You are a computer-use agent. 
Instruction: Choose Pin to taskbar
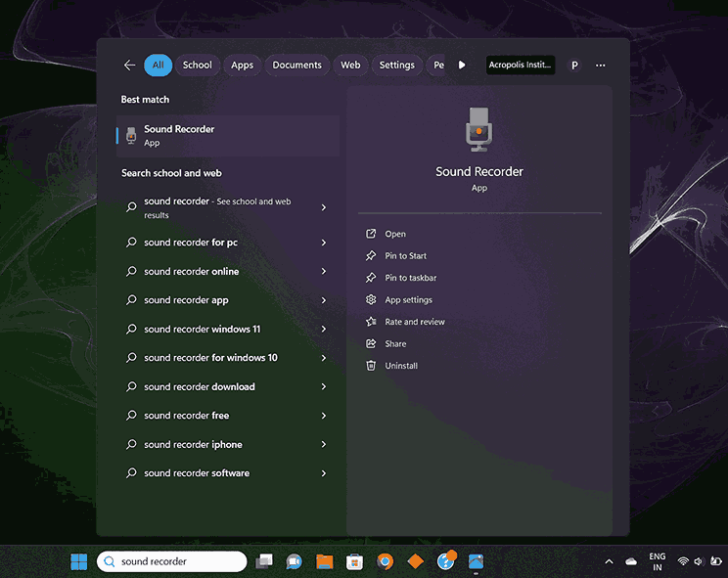(410, 278)
